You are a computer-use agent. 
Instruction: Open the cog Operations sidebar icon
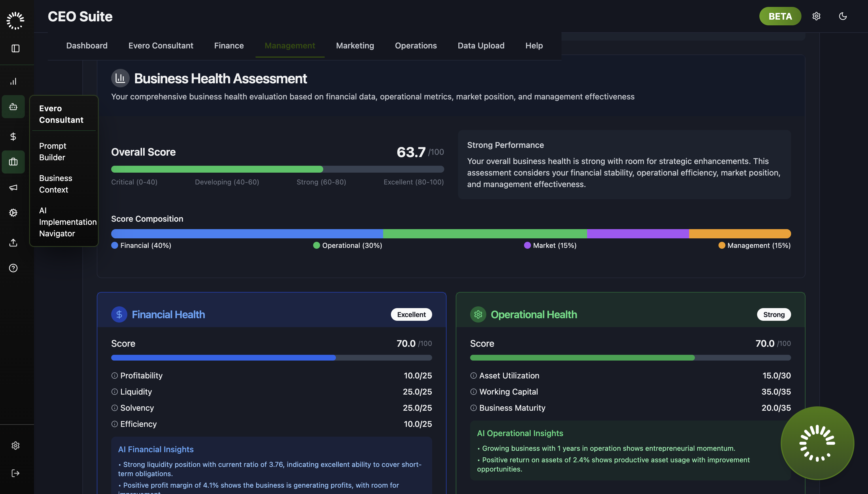click(13, 213)
